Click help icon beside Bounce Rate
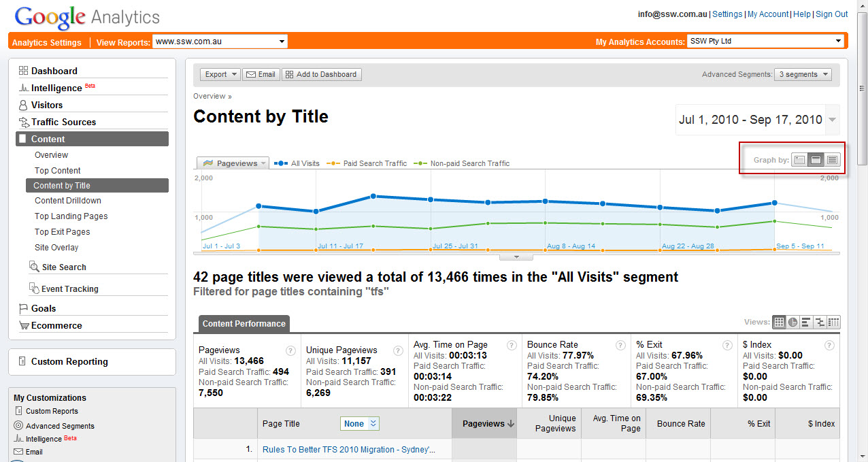The height and width of the screenshot is (462, 868). [x=620, y=346]
